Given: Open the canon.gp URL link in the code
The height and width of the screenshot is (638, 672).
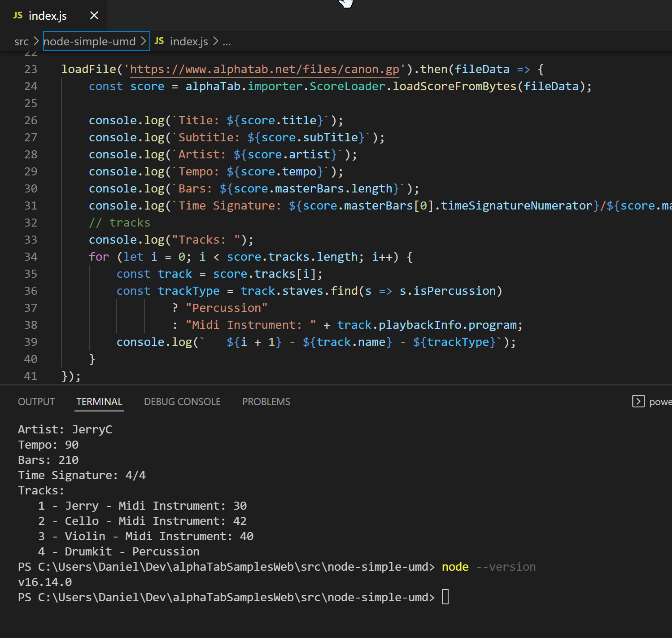Looking at the screenshot, I should (x=264, y=69).
